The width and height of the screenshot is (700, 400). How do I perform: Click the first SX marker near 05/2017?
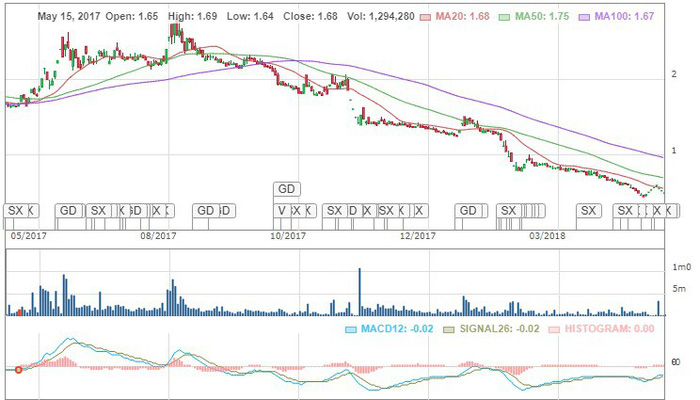click(x=15, y=211)
